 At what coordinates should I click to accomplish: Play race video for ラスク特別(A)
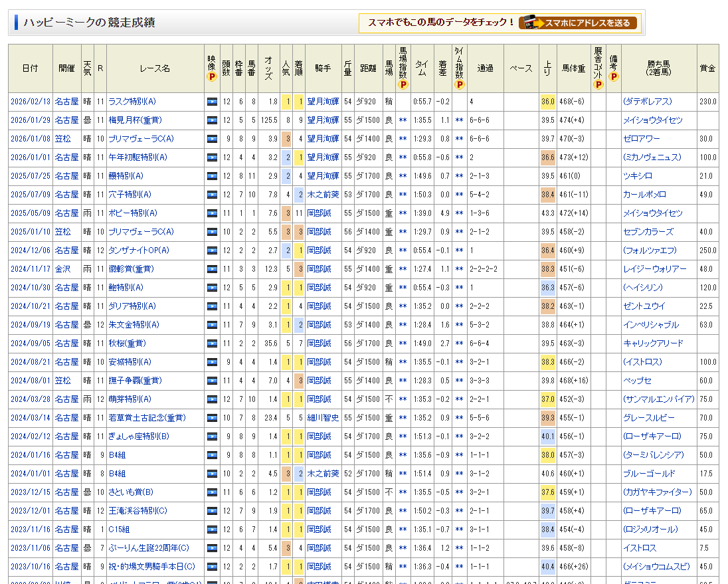click(x=212, y=102)
